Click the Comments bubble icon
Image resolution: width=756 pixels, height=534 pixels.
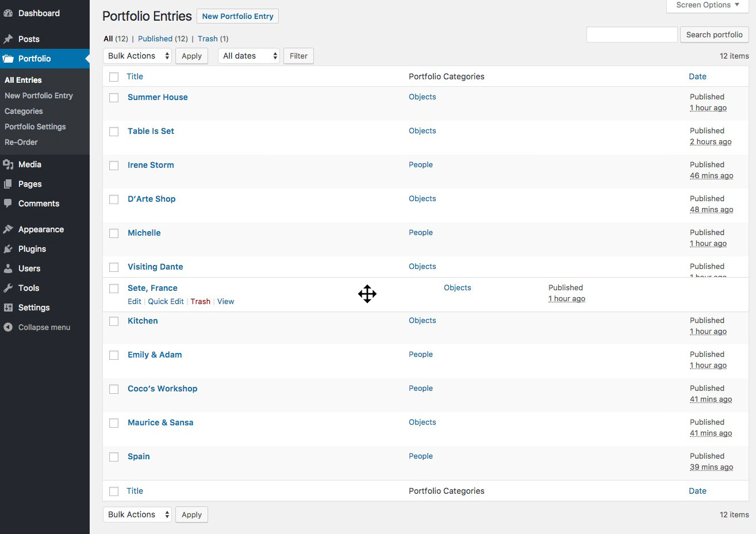coord(8,203)
